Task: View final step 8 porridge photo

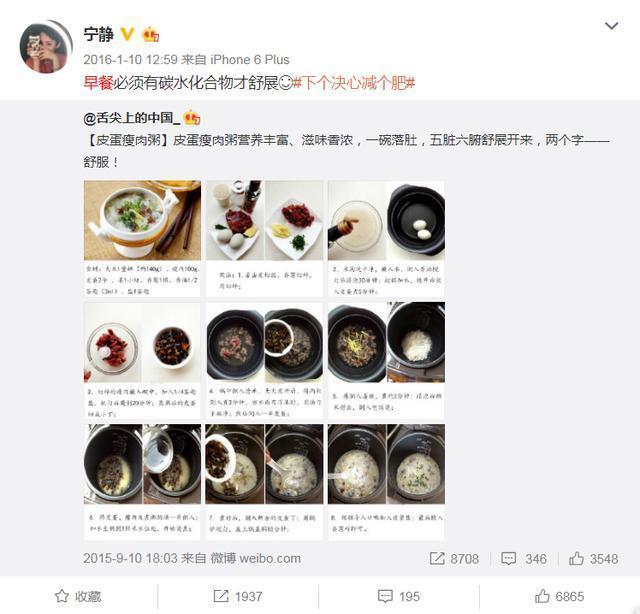Action: (386, 482)
